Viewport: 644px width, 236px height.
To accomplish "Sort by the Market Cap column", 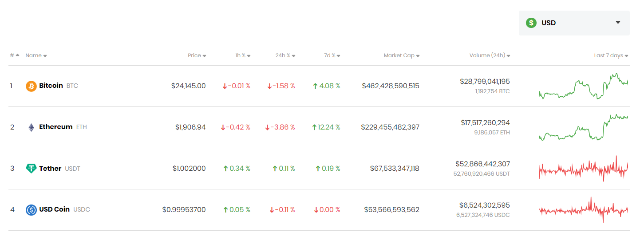I will pos(402,55).
